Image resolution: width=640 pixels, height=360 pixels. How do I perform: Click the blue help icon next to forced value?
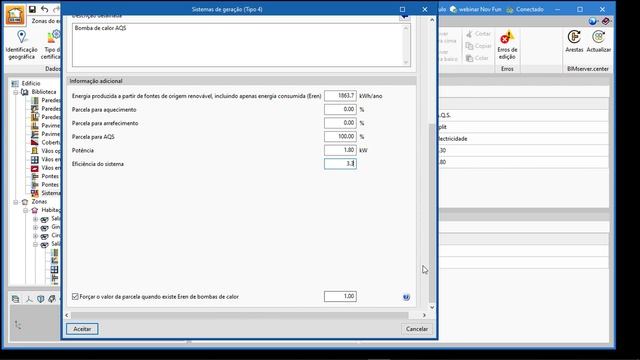pyautogui.click(x=406, y=297)
